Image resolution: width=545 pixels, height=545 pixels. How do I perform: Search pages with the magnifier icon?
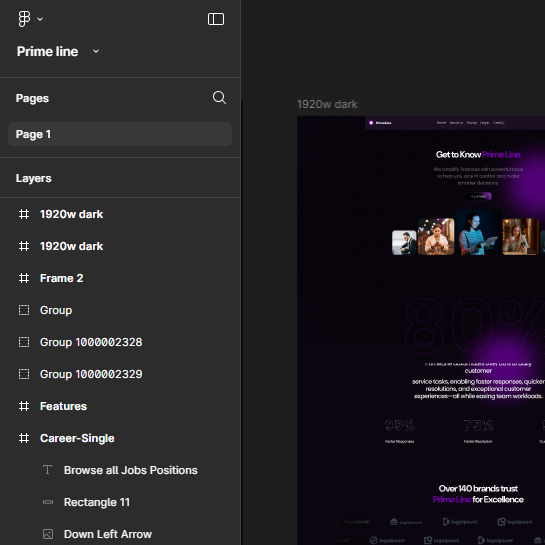(x=219, y=98)
